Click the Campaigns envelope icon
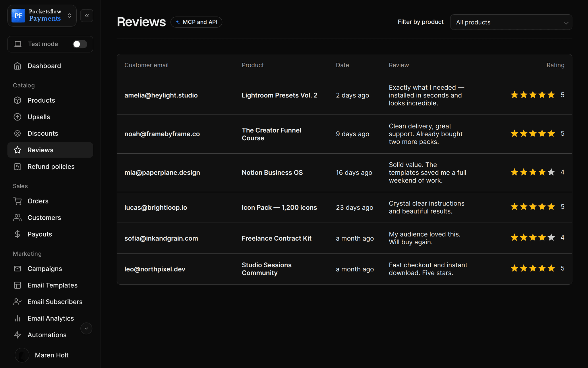The height and width of the screenshot is (368, 588). point(18,269)
